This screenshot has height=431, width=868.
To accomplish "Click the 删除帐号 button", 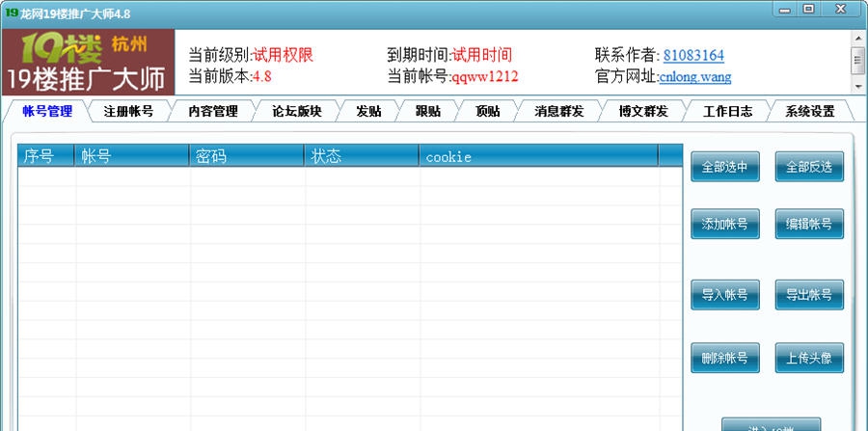I will (x=725, y=358).
